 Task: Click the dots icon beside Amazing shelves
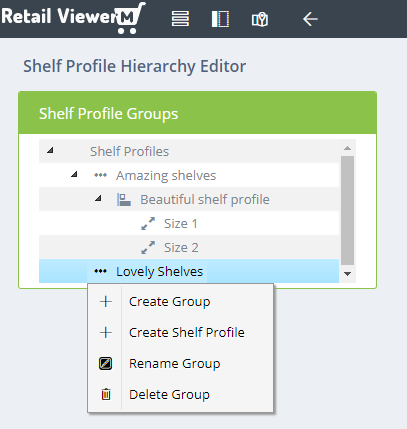coord(100,175)
